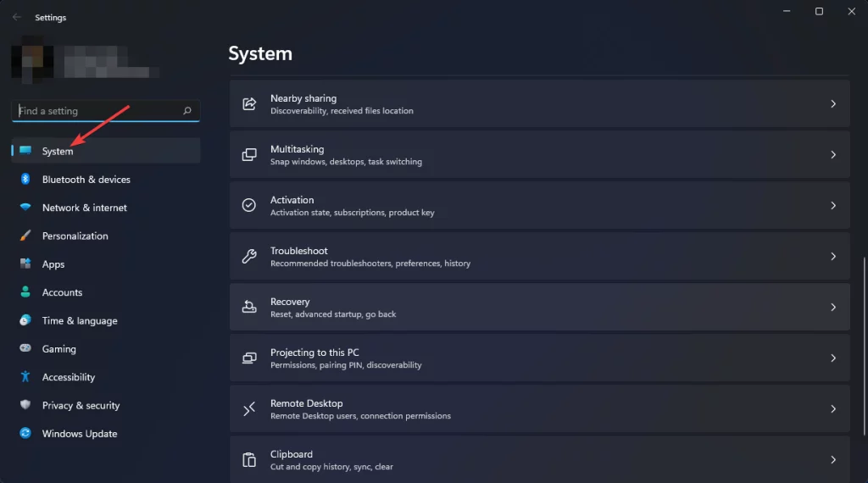The width and height of the screenshot is (868, 483).
Task: Open the user profile avatar
Action: point(32,60)
